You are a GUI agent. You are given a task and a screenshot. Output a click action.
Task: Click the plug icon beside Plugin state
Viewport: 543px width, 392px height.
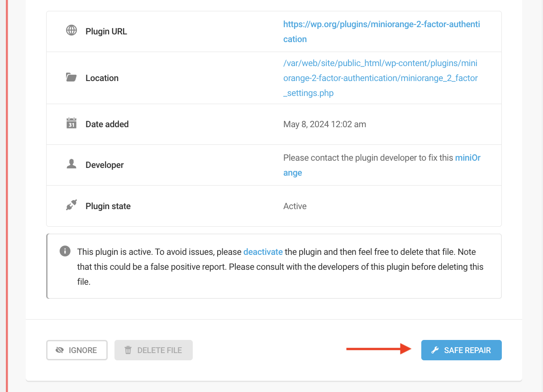(x=71, y=206)
